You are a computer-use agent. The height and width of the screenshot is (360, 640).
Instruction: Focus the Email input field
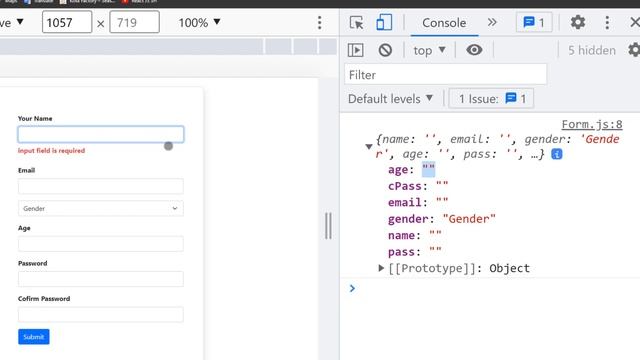(x=101, y=186)
